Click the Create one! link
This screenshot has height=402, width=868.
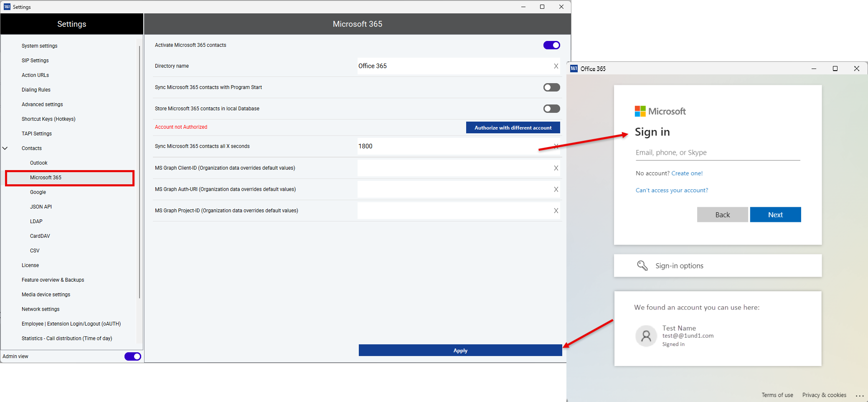[687, 173]
